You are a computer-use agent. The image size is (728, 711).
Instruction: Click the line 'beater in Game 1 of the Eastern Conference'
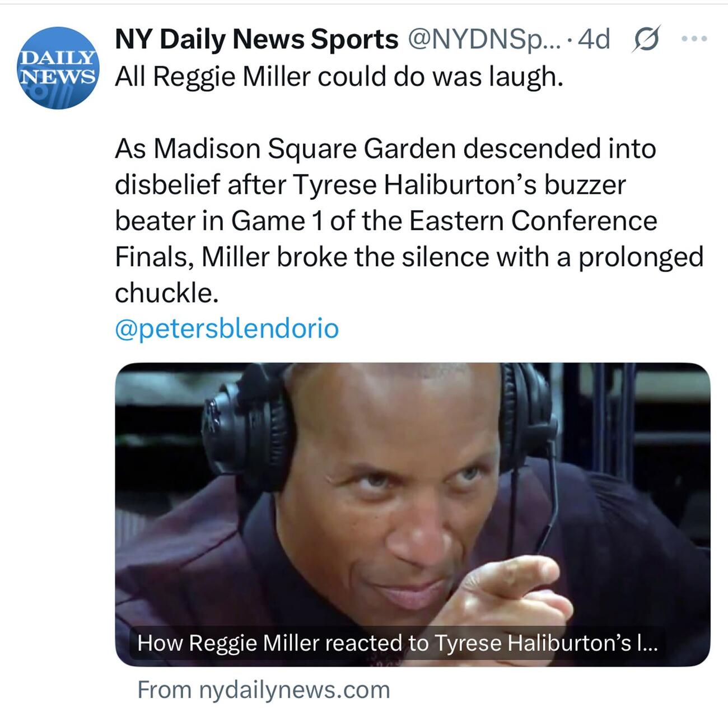coord(385,221)
